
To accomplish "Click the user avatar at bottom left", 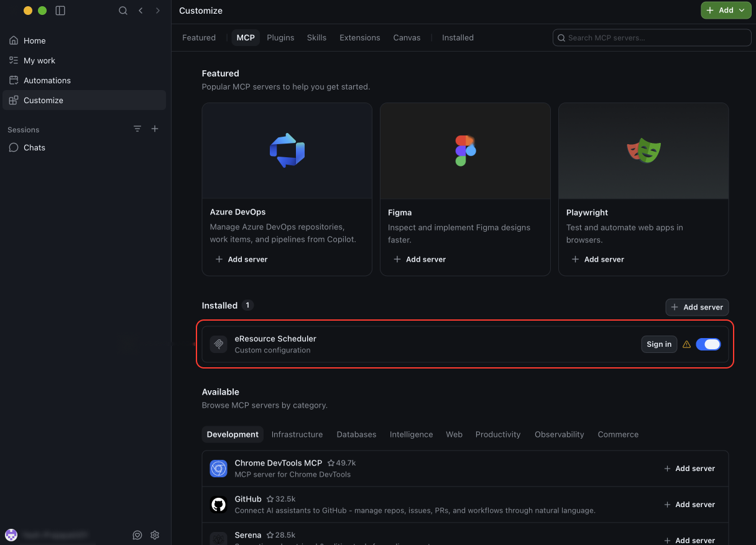I will coord(11,535).
